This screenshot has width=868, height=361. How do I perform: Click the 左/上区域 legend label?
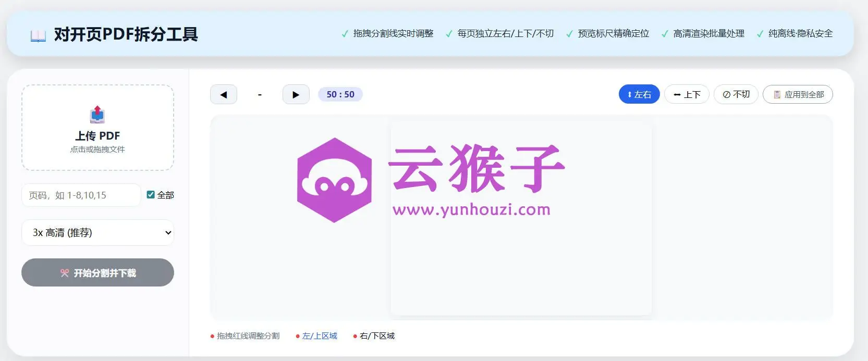[x=320, y=336]
